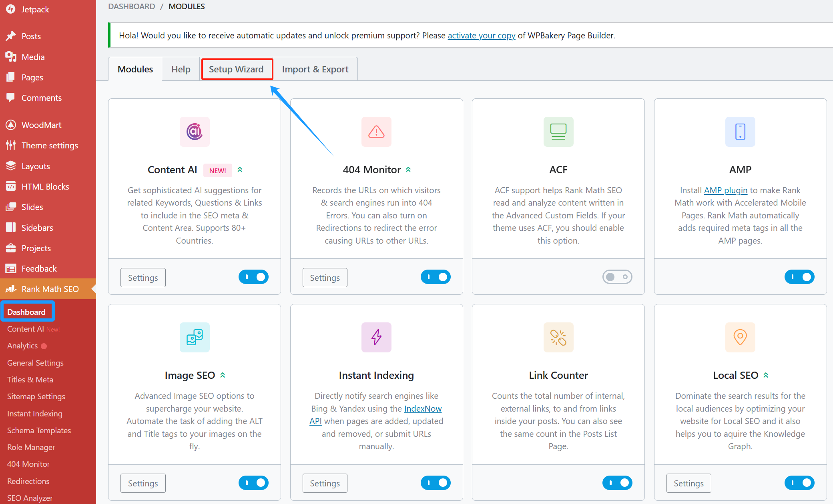
Task: Click the Link Counter broken-link icon
Action: point(558,337)
